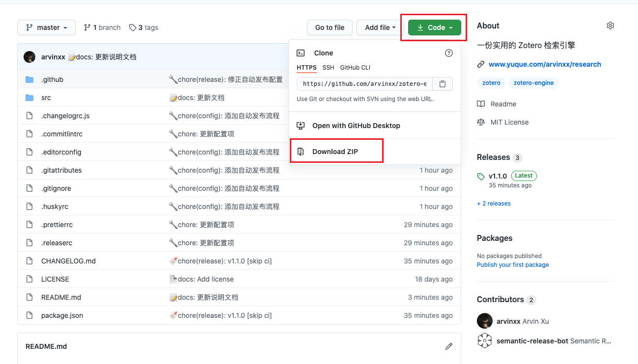This screenshot has height=364, width=638.
Task: Open the .commitlintrc file
Action: click(62, 134)
